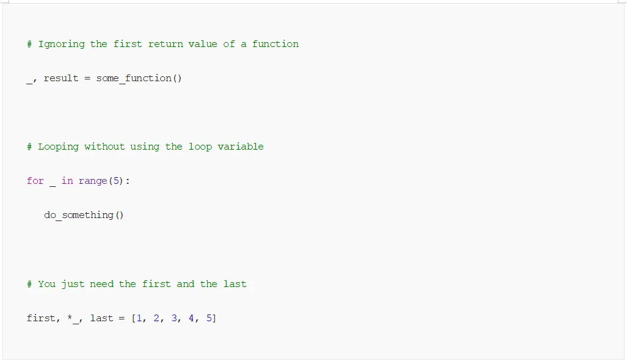Click the Looping without using loop variable comment

pyautogui.click(x=145, y=147)
